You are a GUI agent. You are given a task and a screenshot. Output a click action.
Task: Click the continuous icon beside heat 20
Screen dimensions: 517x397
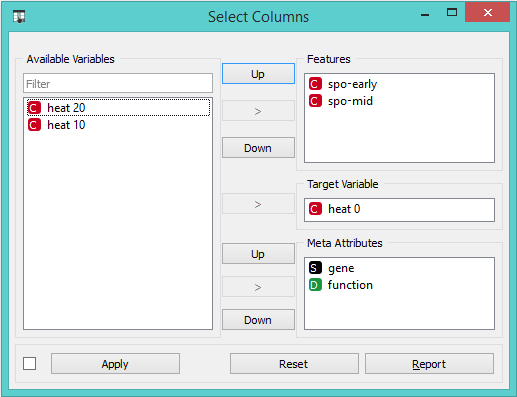tap(34, 108)
